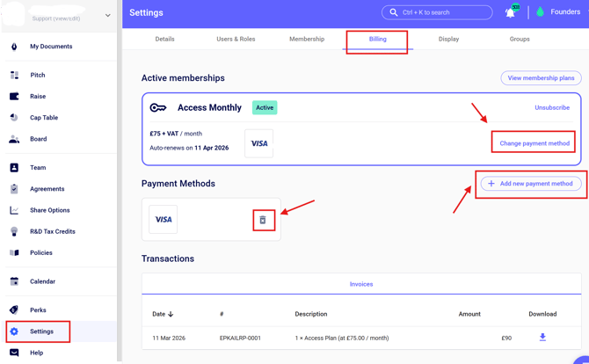Click the Active memberships heading
This screenshot has height=364, width=589.
183,78
